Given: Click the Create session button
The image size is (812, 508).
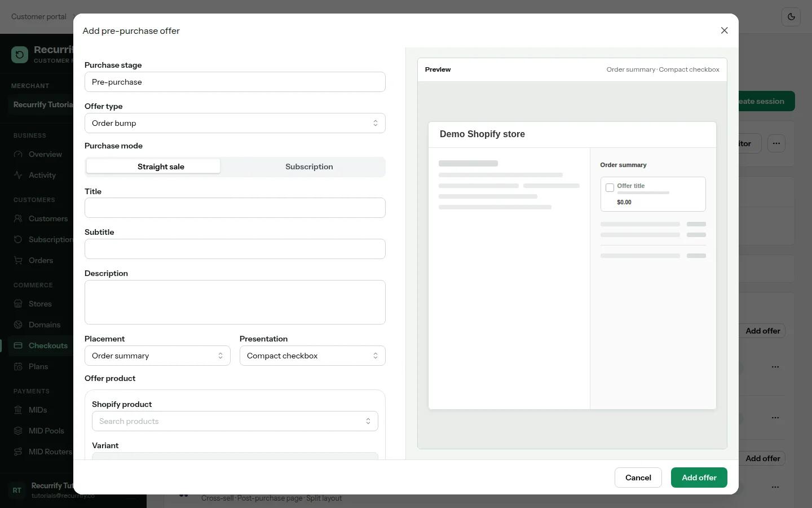Looking at the screenshot, I should point(767,101).
